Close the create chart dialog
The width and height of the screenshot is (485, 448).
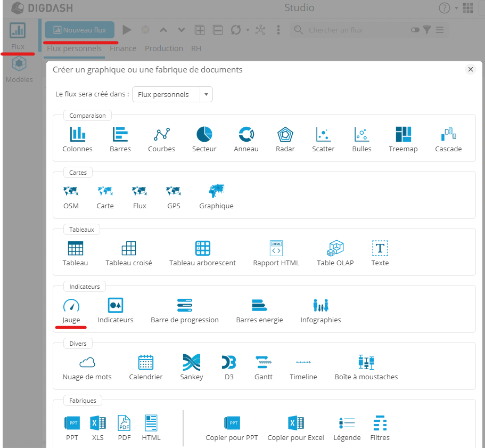click(x=470, y=69)
